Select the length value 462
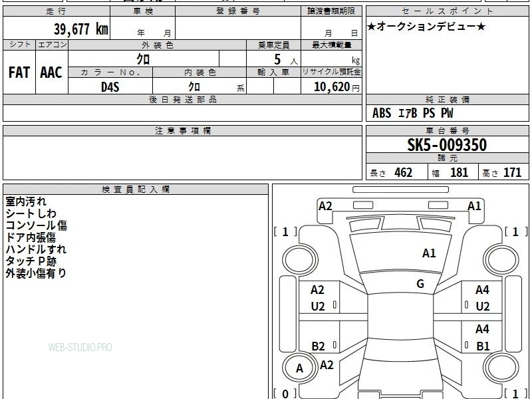 (404, 172)
